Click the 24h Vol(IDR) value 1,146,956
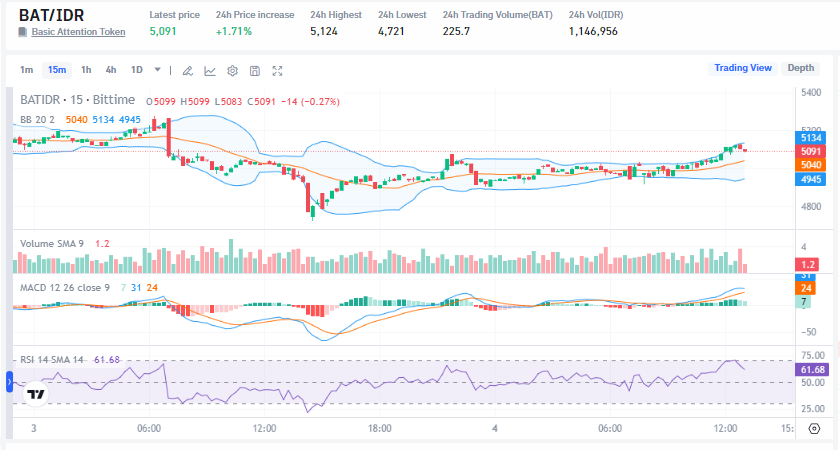The width and height of the screenshot is (840, 450). coord(593,31)
